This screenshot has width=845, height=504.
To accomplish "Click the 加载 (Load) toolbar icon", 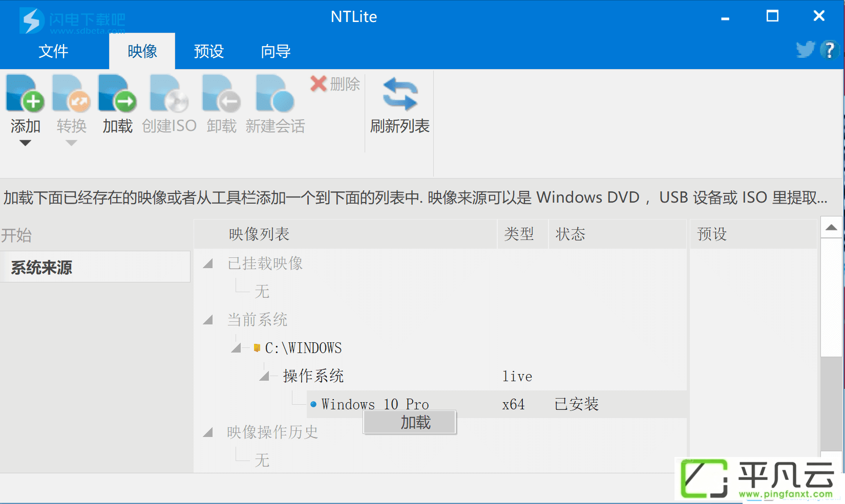I will click(x=117, y=93).
